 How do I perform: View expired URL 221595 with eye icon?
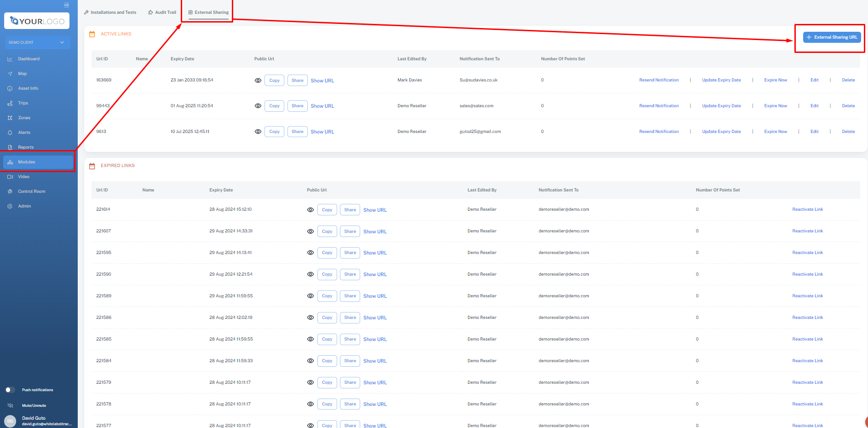pos(310,253)
